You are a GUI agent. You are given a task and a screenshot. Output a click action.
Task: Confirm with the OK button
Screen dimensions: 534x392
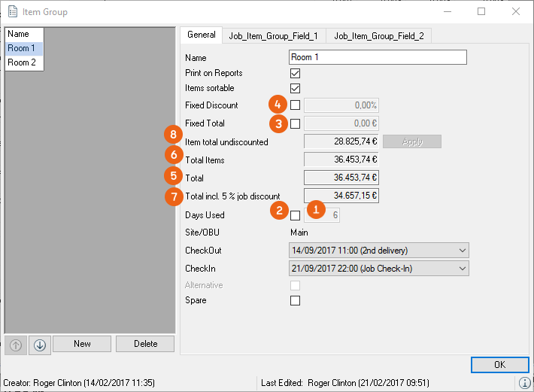click(499, 365)
